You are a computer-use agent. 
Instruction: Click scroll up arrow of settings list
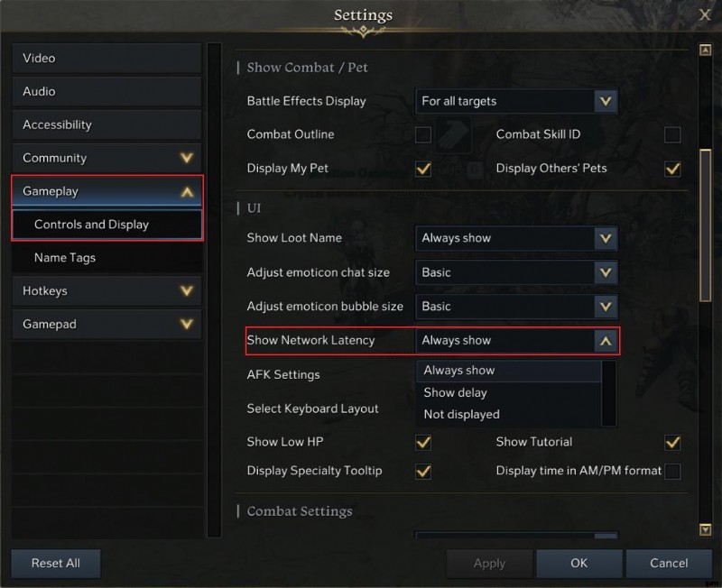[705, 51]
